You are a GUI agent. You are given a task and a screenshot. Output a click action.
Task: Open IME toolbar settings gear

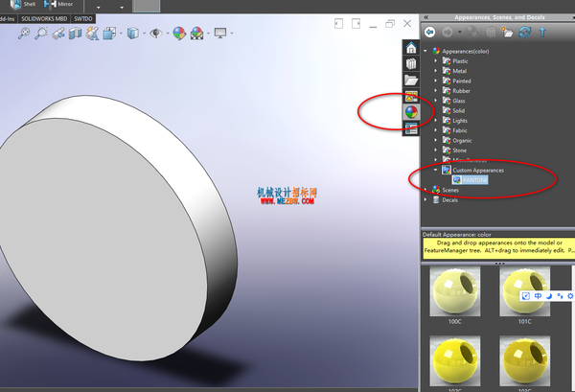[x=570, y=296]
